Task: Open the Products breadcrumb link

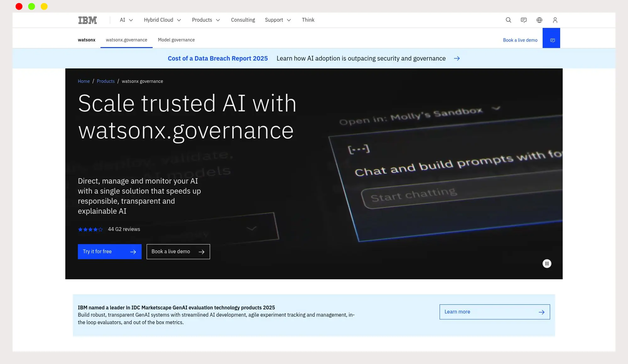Action: click(106, 81)
